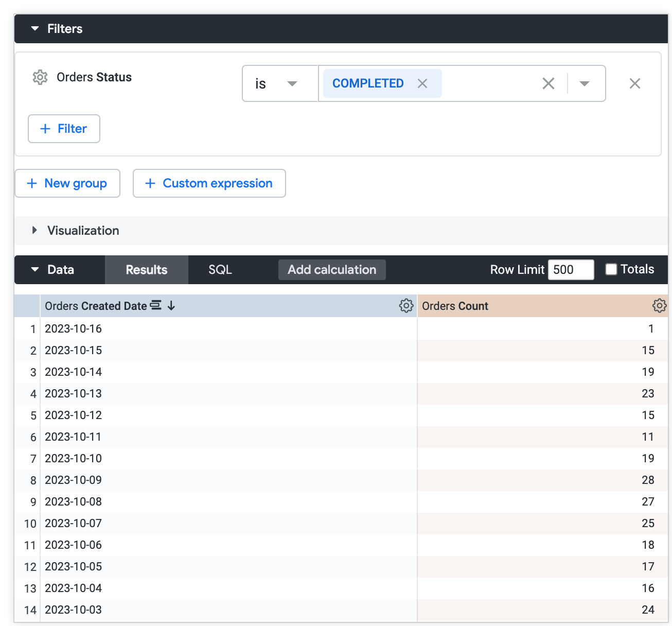Open the Orders Status filter gear settings
The width and height of the screenshot is (672, 626).
(x=40, y=77)
